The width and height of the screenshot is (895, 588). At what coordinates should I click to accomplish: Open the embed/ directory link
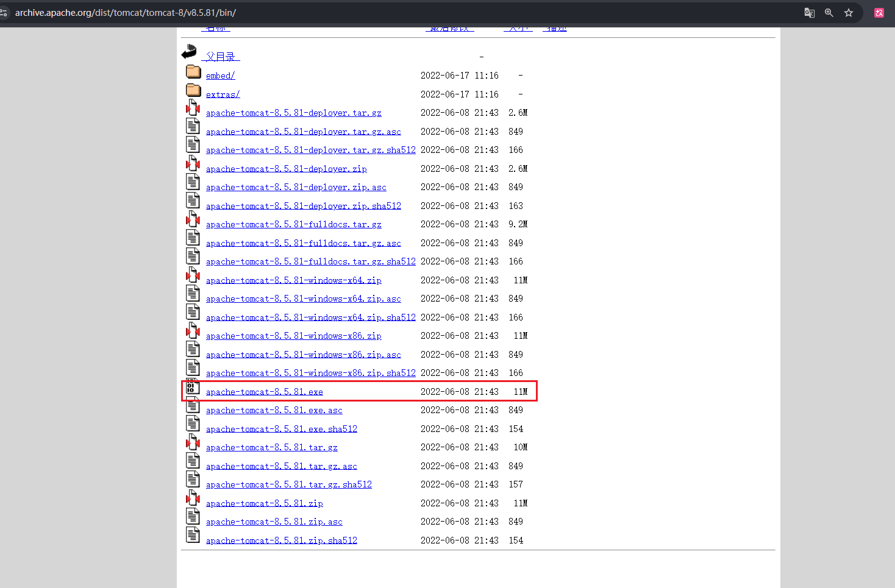[220, 76]
